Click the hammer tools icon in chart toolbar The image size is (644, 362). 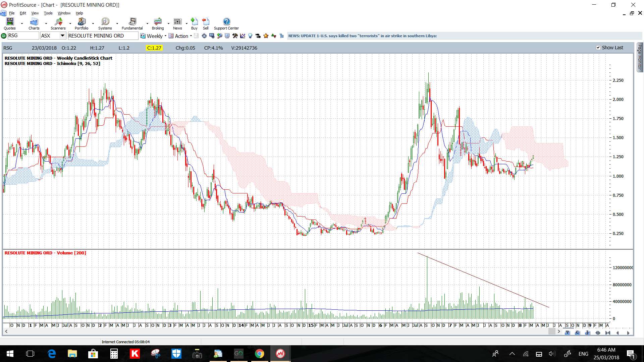pos(235,36)
